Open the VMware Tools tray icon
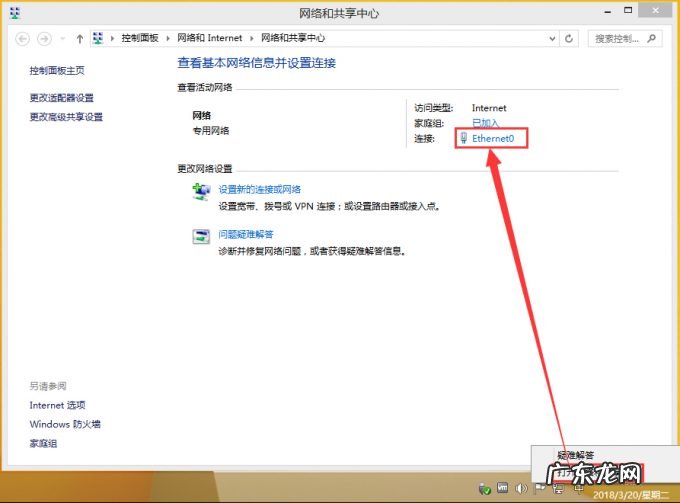The image size is (680, 503). 502,488
